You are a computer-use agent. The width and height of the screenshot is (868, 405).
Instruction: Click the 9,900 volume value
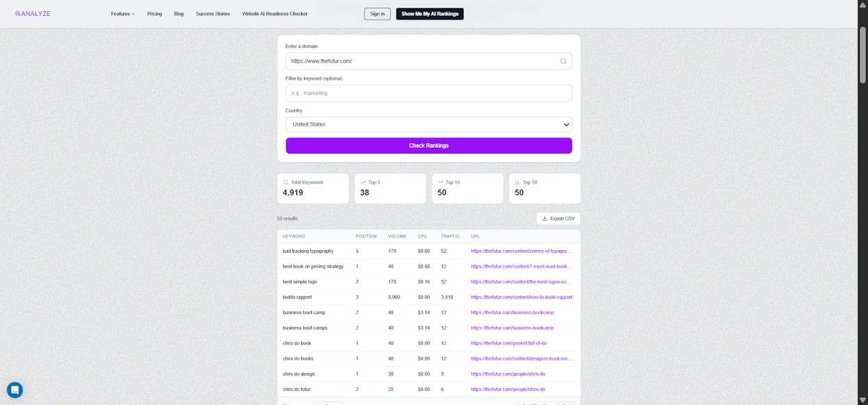coord(394,297)
